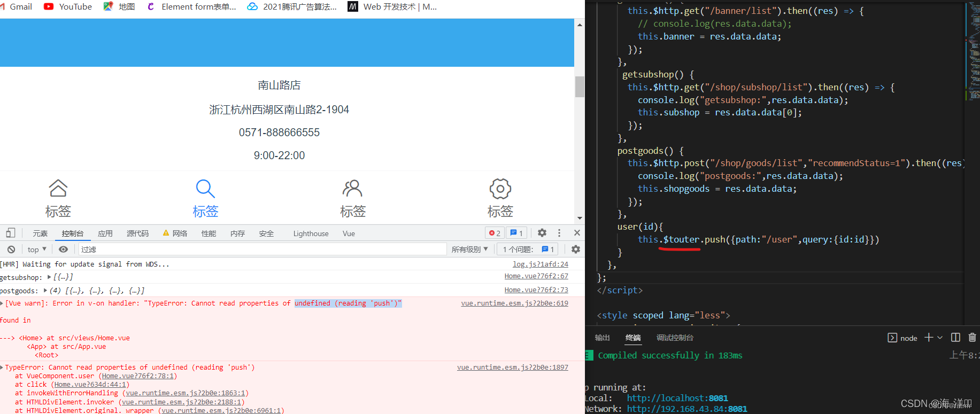The height and width of the screenshot is (414, 980).
Task: Switch to the 内存 DevTools tab
Action: (237, 233)
